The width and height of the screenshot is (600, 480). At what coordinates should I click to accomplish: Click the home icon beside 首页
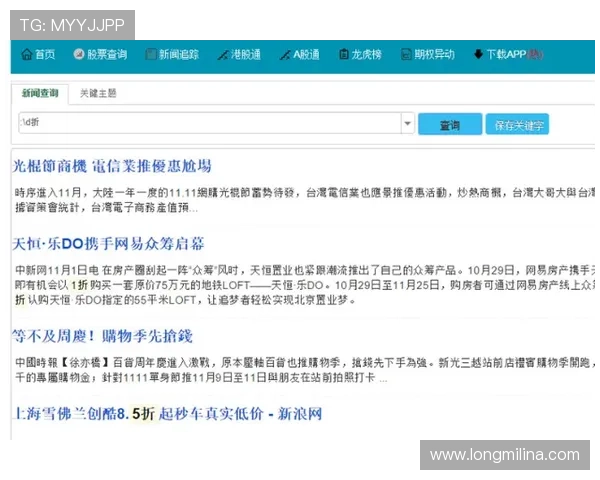[x=27, y=55]
